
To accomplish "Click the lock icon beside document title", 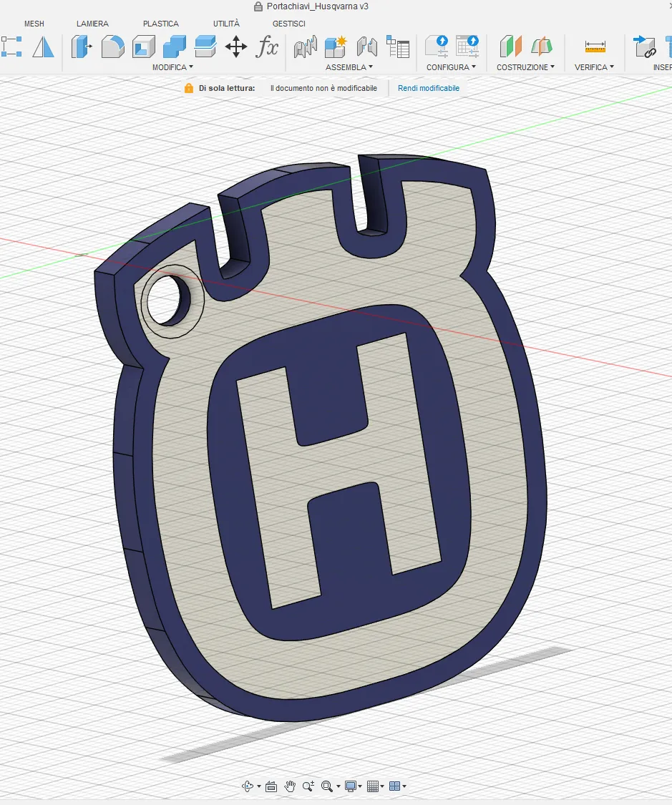I will coord(258,6).
